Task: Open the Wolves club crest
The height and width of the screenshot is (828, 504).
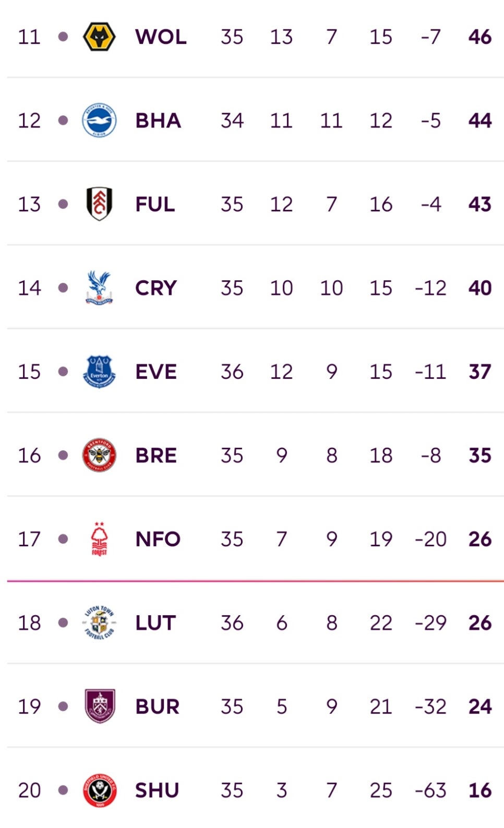Action: point(99,37)
